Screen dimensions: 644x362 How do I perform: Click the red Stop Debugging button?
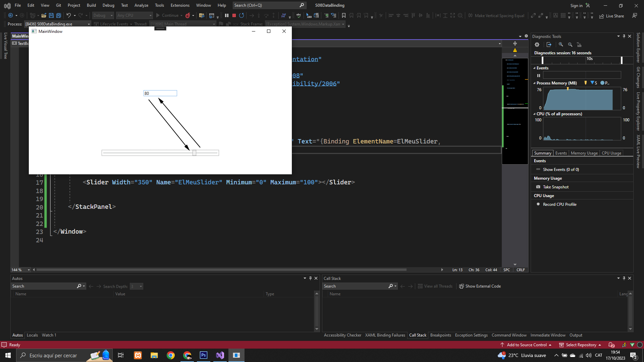click(234, 15)
